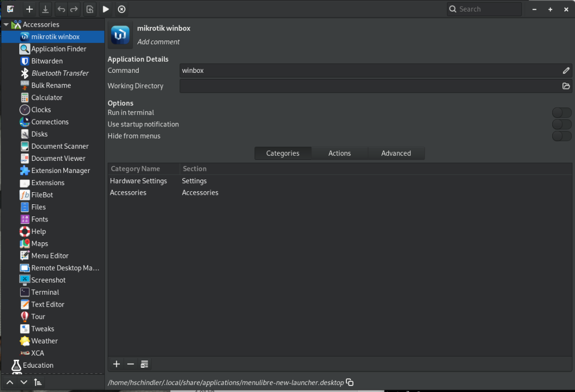
Task: Save the launcher using the toolbar save icon
Action: coord(46,9)
